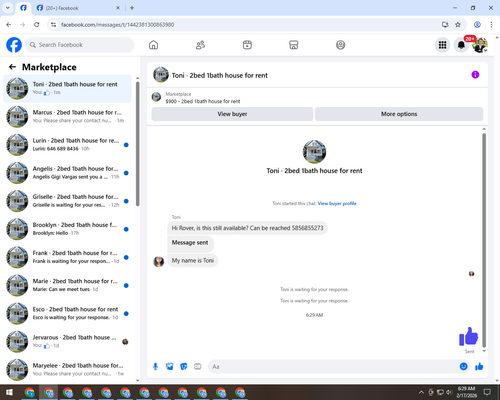Click Toni's message with phone number
Viewport: 500px width, 400px height.
coord(247,228)
